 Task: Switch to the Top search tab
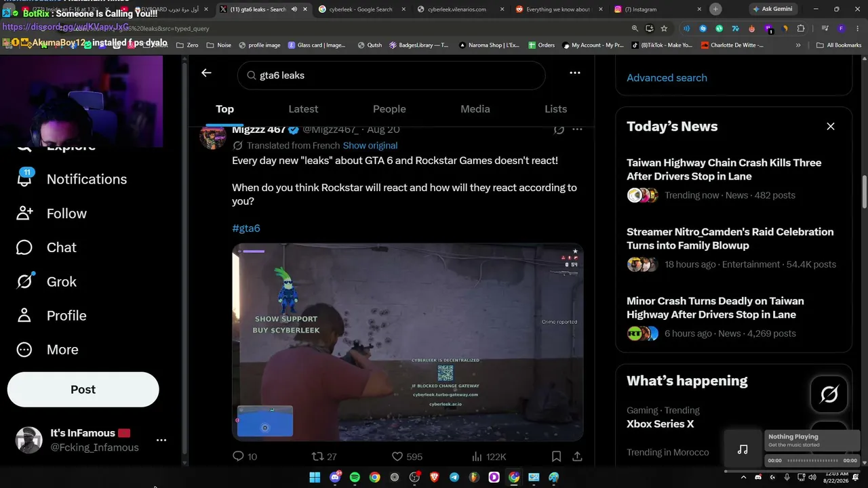pos(224,109)
